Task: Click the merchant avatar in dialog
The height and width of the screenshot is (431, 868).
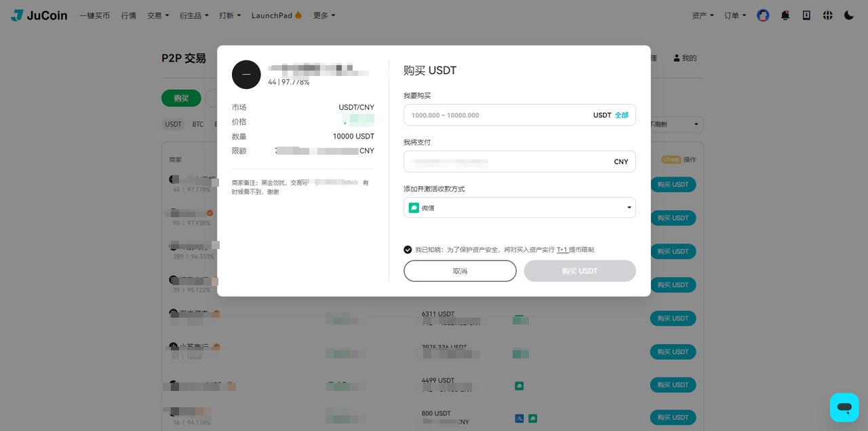Action: point(246,75)
